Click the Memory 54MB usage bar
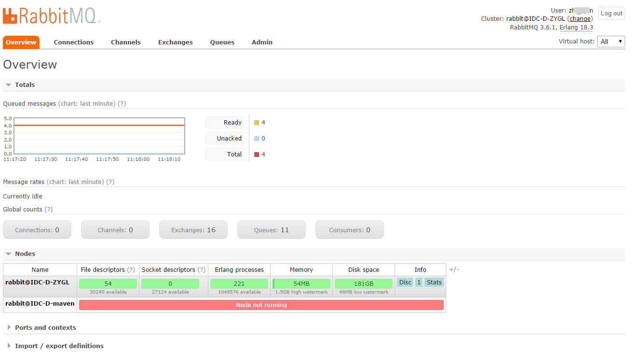This screenshot has width=644, height=352. click(301, 284)
